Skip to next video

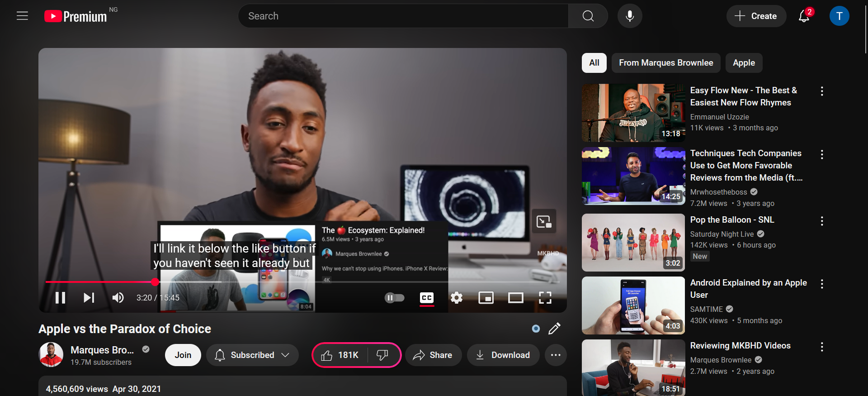click(89, 297)
